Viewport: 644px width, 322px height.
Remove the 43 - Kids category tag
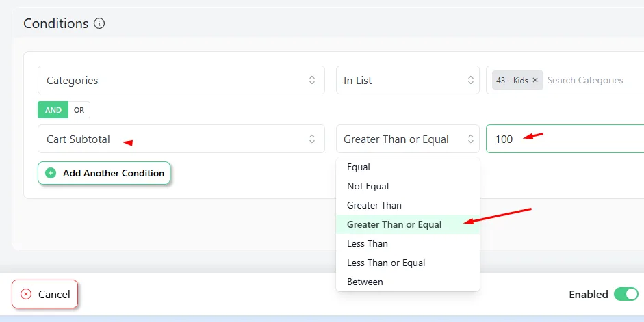click(534, 81)
